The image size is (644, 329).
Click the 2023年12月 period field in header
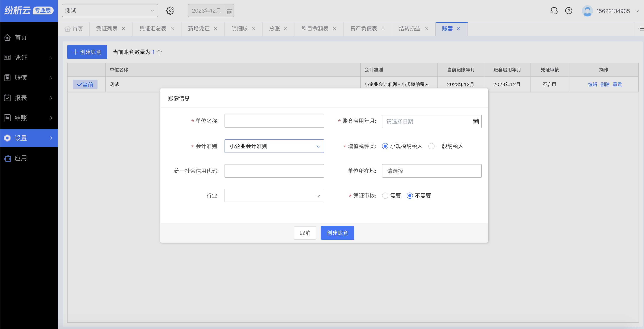point(211,11)
